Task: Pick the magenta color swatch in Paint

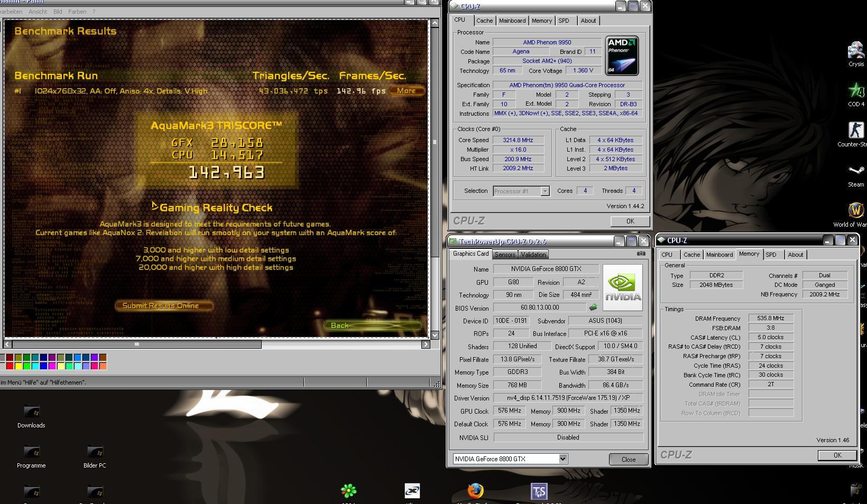Action: pyautogui.click(x=52, y=366)
